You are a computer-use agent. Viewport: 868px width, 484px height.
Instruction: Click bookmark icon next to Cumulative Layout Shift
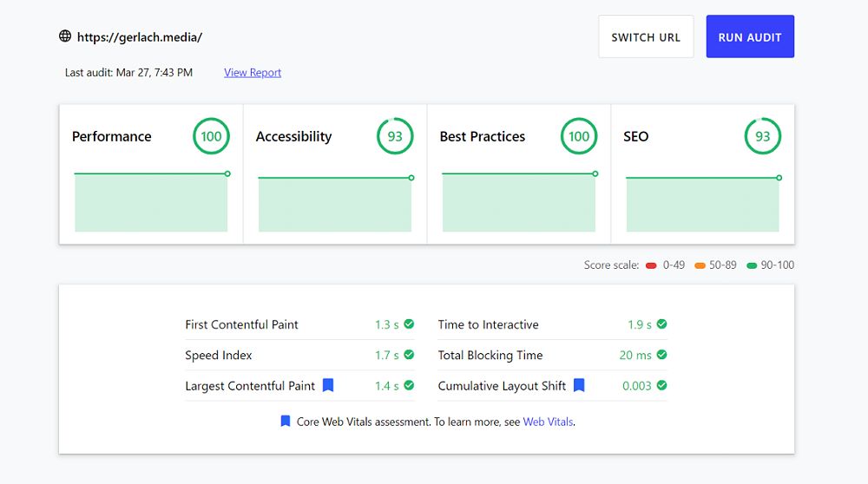[579, 385]
